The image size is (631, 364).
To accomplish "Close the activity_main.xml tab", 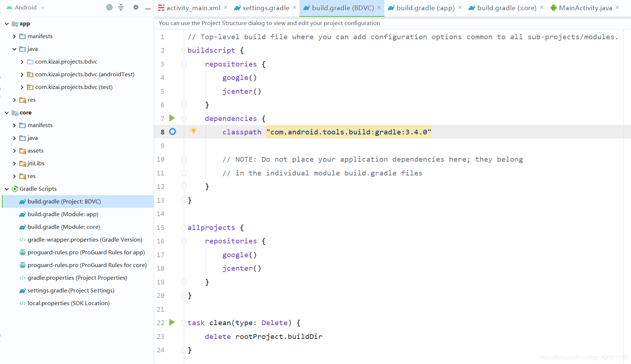I will point(226,7).
